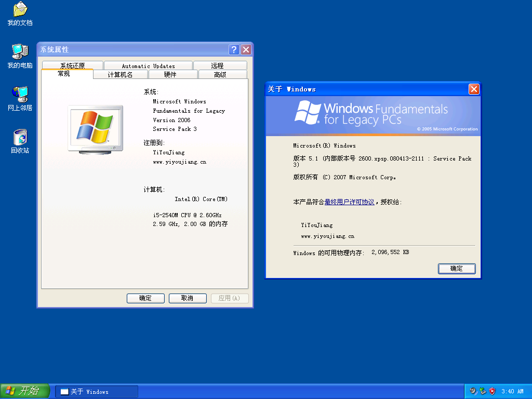Viewport: 532px width, 399px height.
Task: Close the 关于 Windows dialog with the X button
Action: pos(474,89)
